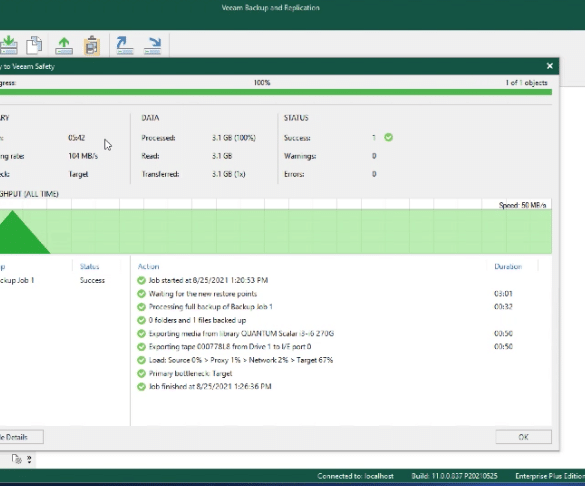
Task: Click the '1 of 1 objects' label
Action: (526, 83)
